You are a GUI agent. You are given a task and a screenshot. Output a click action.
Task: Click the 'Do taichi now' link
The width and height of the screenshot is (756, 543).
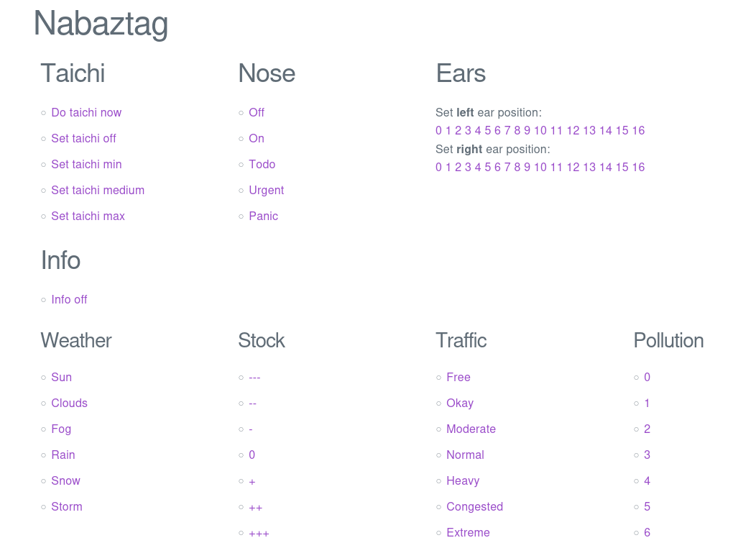86,112
